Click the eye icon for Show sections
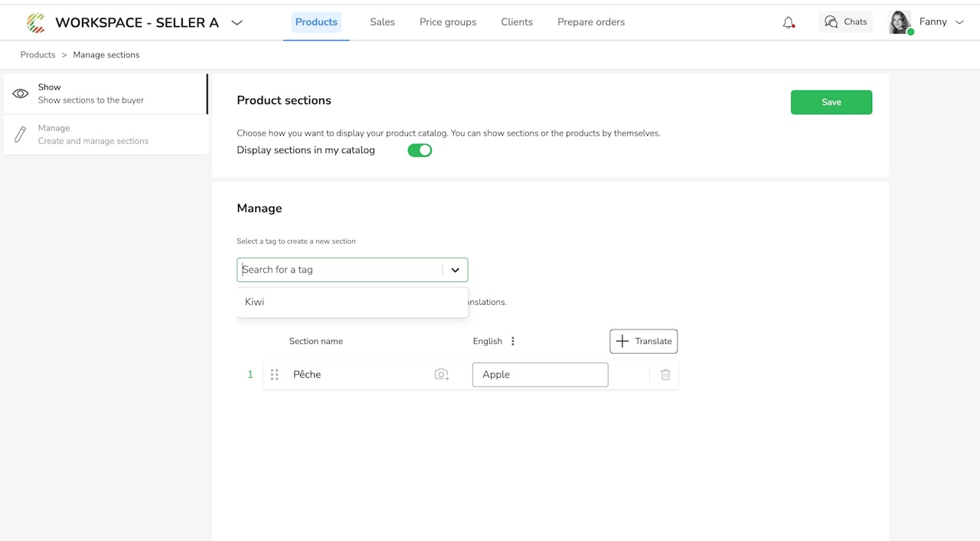This screenshot has width=980, height=541. tap(21, 93)
